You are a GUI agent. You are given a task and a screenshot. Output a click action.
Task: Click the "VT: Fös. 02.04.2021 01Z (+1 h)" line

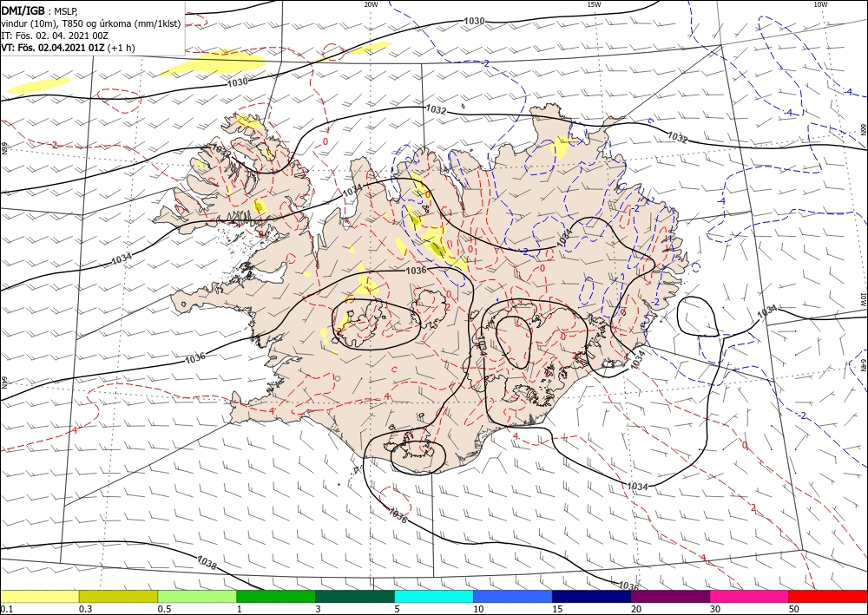click(68, 48)
